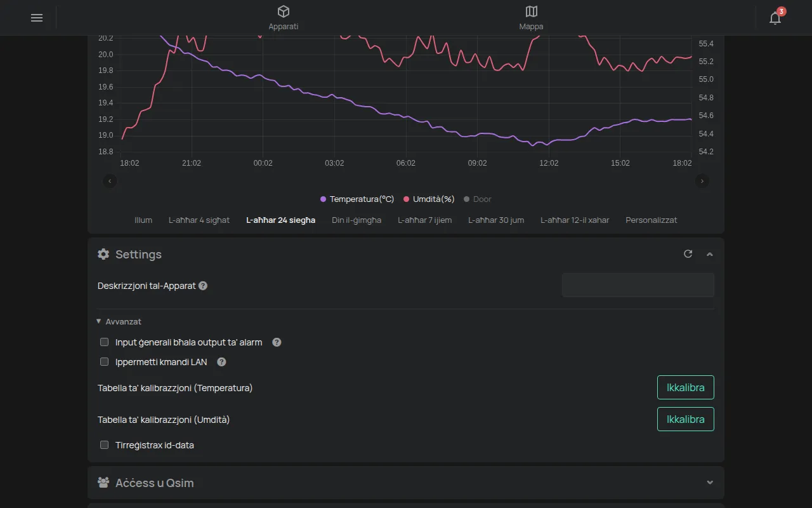812x508 pixels.
Task: Collapse the Settings panel chevron
Action: click(710, 254)
